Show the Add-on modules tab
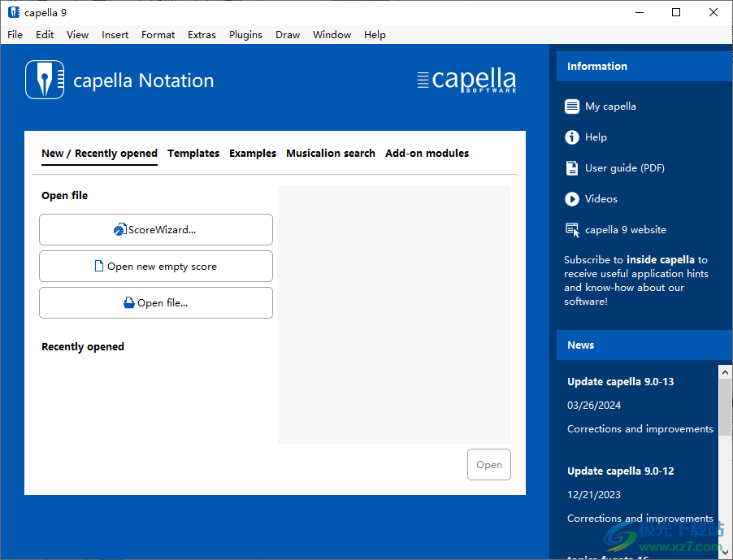This screenshot has width=733, height=560. click(427, 153)
